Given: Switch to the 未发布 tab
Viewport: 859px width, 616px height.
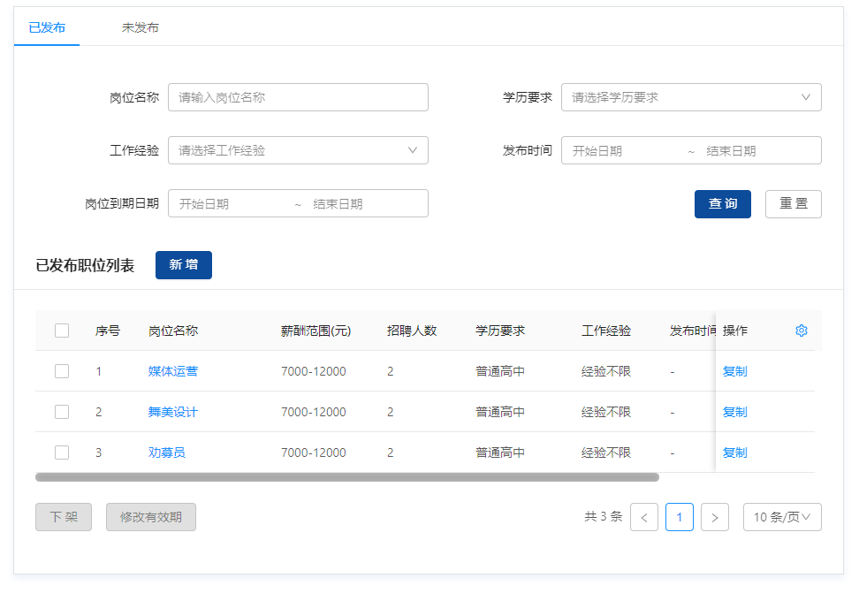Looking at the screenshot, I should 141,27.
